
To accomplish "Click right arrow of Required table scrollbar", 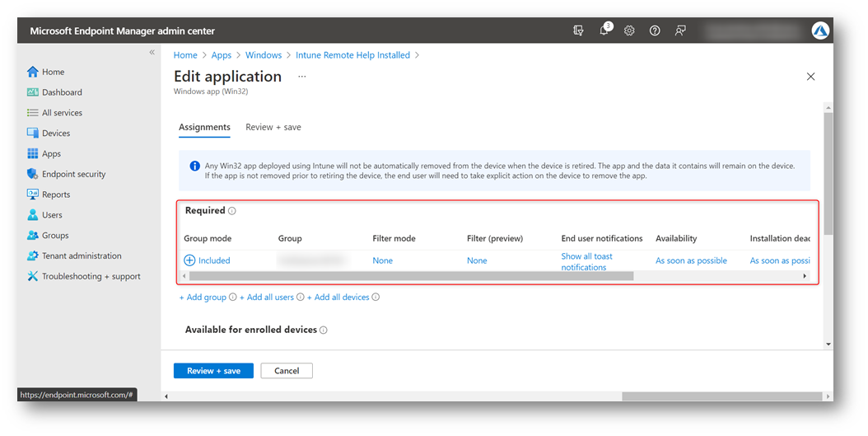I will 805,275.
